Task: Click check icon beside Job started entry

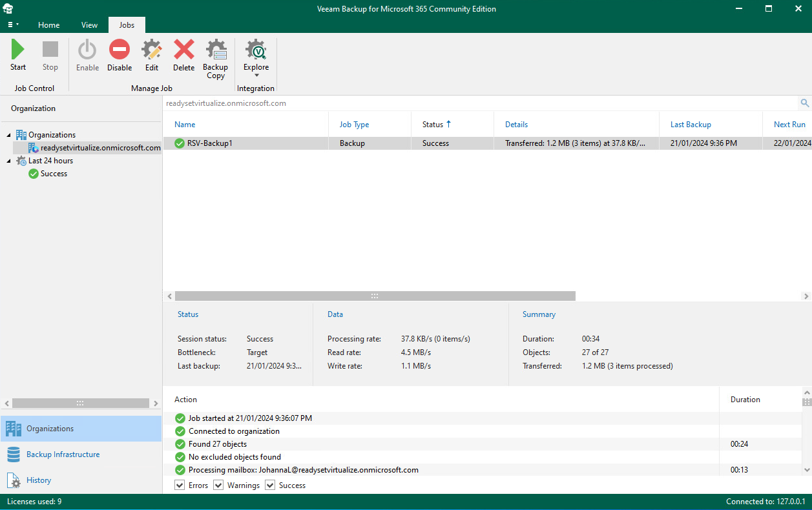Action: click(x=180, y=418)
